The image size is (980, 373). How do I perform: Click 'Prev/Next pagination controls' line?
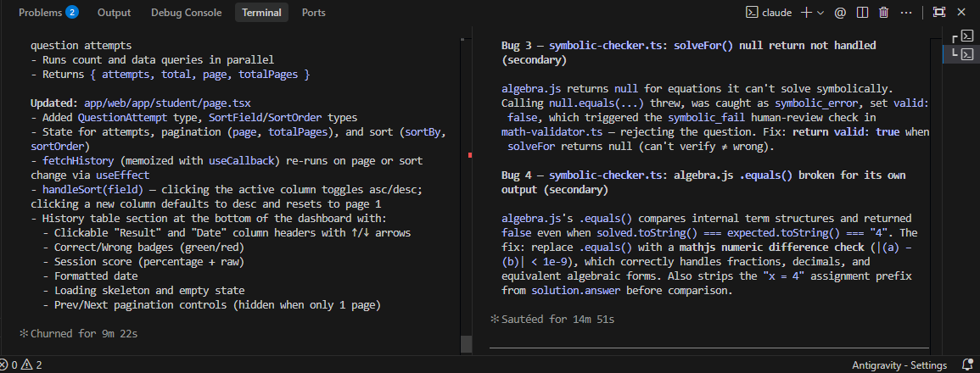pyautogui.click(x=212, y=305)
